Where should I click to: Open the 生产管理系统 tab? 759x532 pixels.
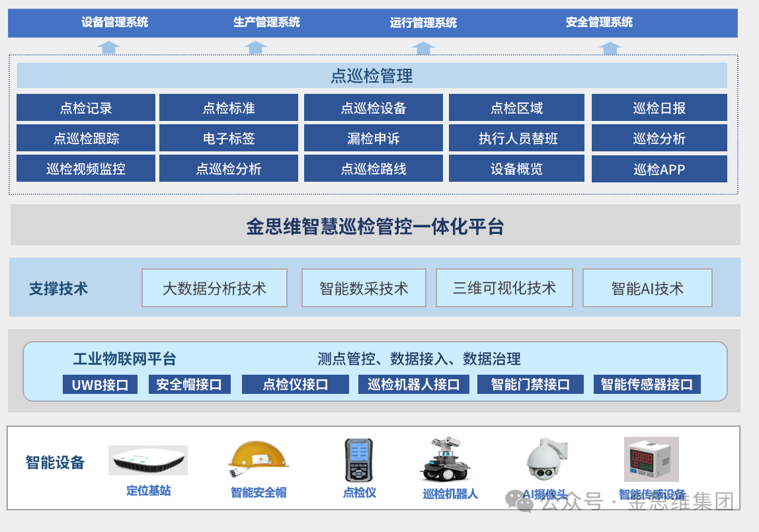tap(266, 22)
